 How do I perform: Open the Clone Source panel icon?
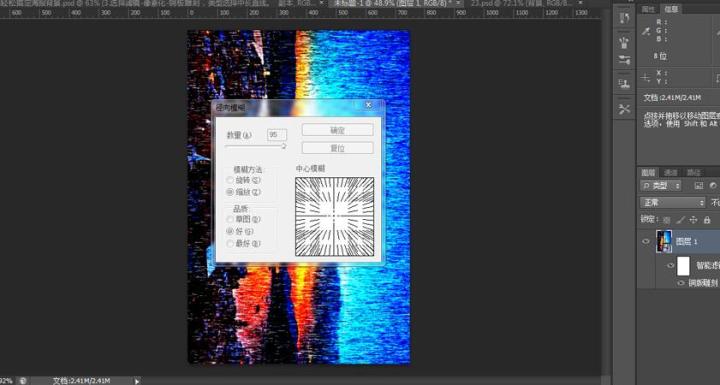point(624,84)
